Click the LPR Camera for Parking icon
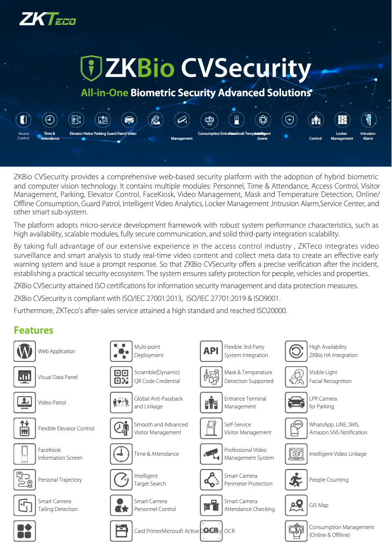Viewport: 392px width, 554px height. click(x=296, y=402)
